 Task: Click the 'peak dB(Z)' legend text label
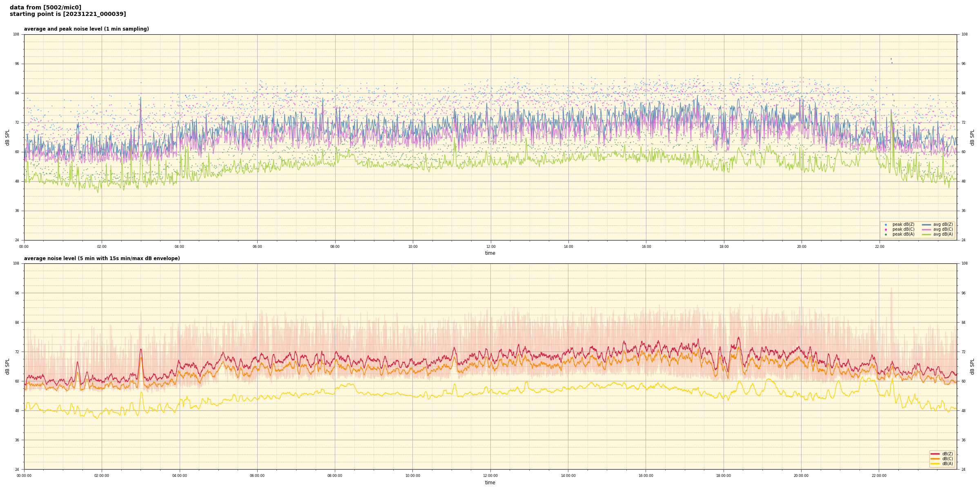pos(903,225)
